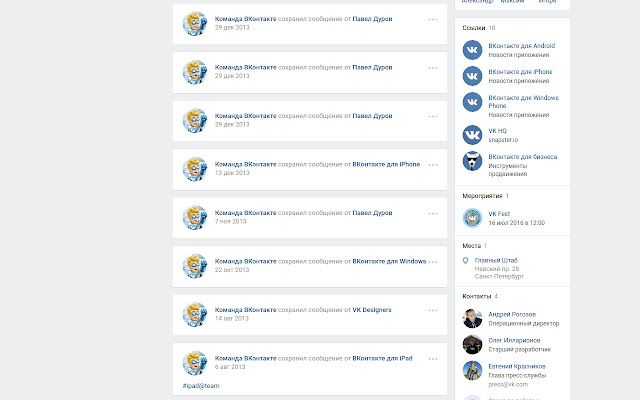
Task: Open the ВКонтакте для Android text link
Action: point(522,46)
